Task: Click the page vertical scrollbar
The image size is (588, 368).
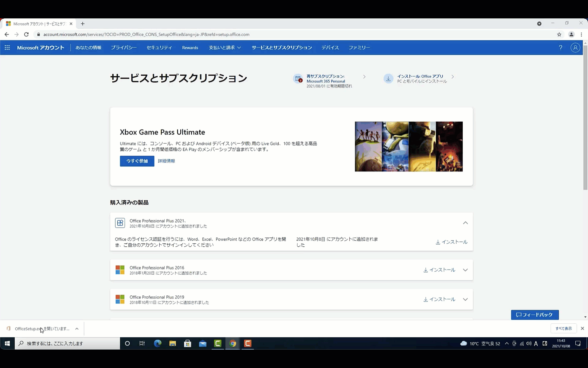Action: tap(585, 118)
